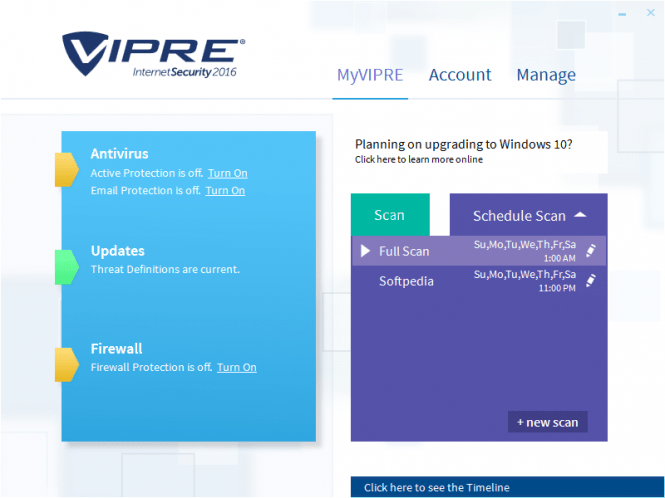Turn On Firewall Protection

(x=237, y=367)
